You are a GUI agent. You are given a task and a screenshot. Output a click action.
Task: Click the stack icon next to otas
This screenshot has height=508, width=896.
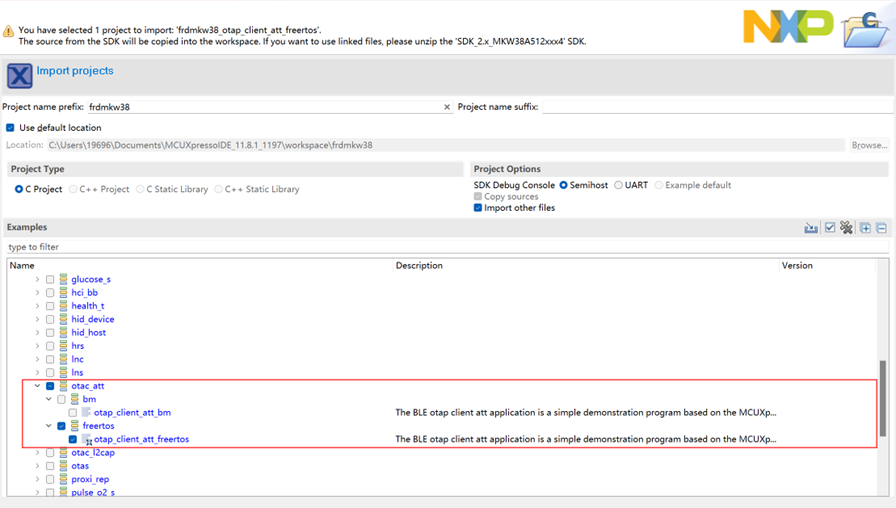tap(63, 466)
